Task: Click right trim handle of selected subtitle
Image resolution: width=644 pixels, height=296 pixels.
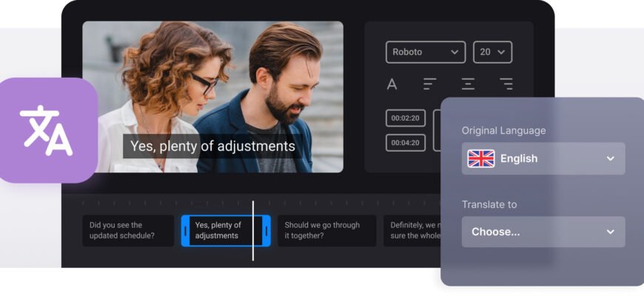Action: click(266, 231)
